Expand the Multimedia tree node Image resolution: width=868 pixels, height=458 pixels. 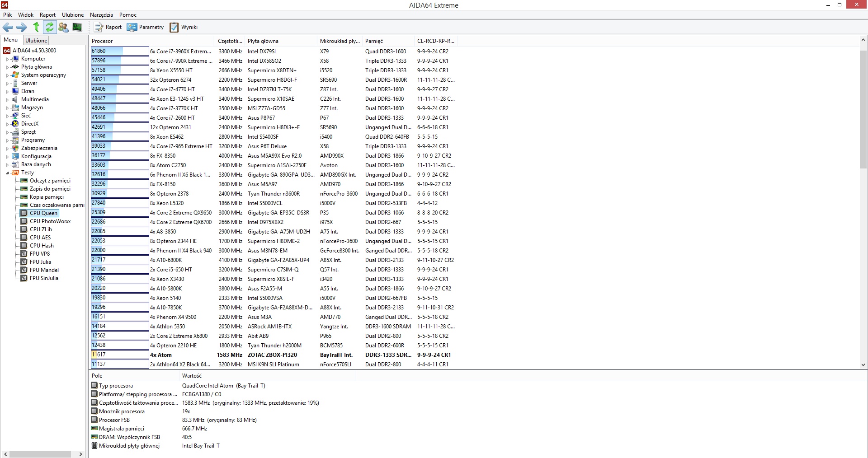click(x=7, y=99)
